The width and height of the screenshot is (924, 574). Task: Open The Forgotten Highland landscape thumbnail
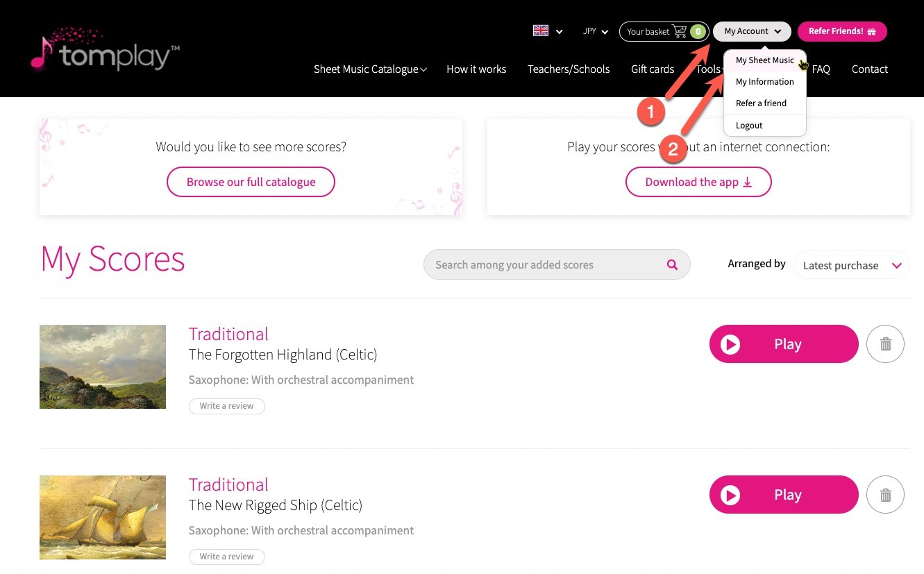[103, 366]
